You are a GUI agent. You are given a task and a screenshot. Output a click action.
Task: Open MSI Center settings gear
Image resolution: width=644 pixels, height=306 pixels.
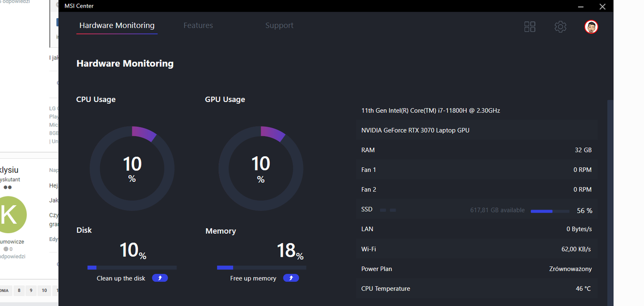[x=560, y=27]
